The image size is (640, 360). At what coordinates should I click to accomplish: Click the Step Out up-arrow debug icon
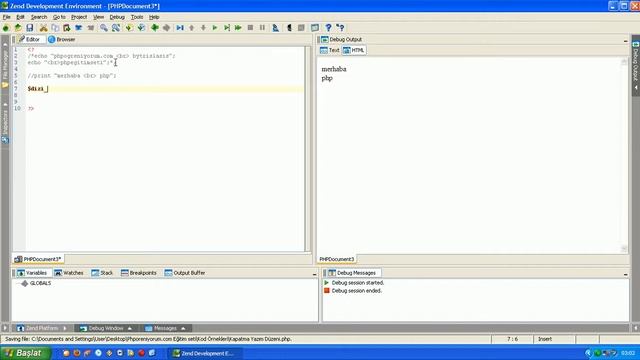[191, 28]
